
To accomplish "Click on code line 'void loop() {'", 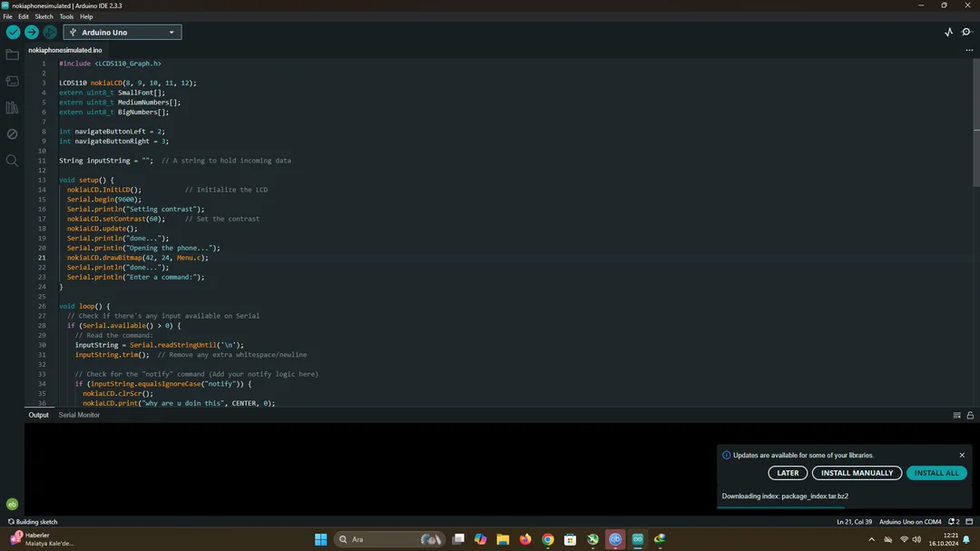I will point(84,307).
